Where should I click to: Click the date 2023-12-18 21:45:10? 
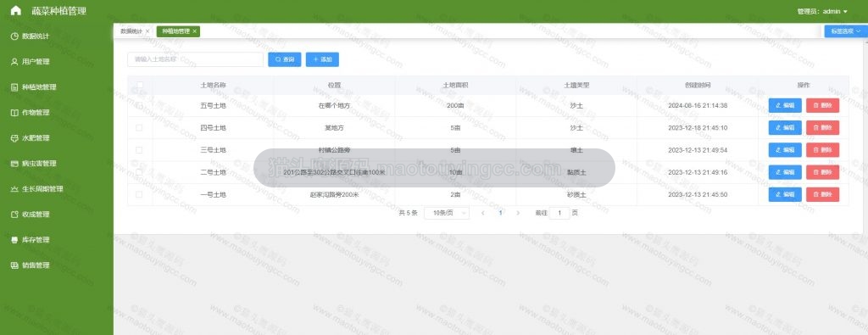coord(698,128)
